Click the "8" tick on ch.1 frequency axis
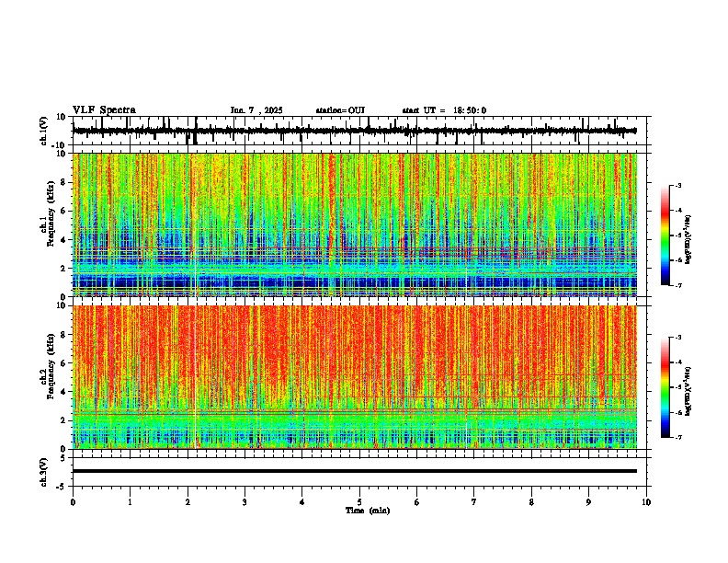Screen dimensions: 728x563 (x=64, y=182)
